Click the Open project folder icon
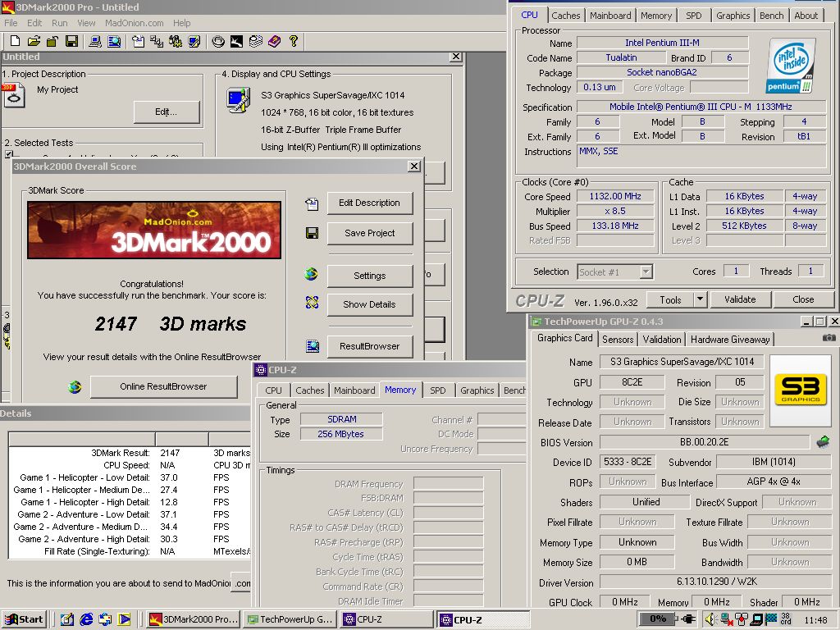This screenshot has height=630, width=840. coord(34,41)
